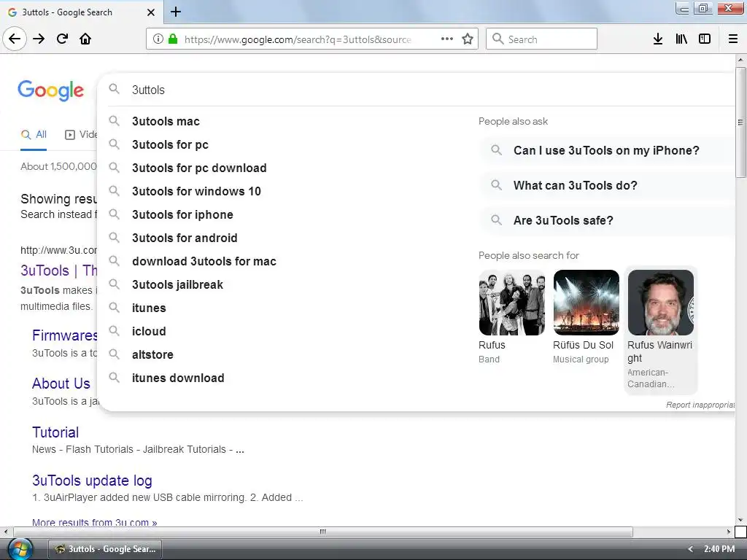Open the 3uTools main result title

point(58,271)
